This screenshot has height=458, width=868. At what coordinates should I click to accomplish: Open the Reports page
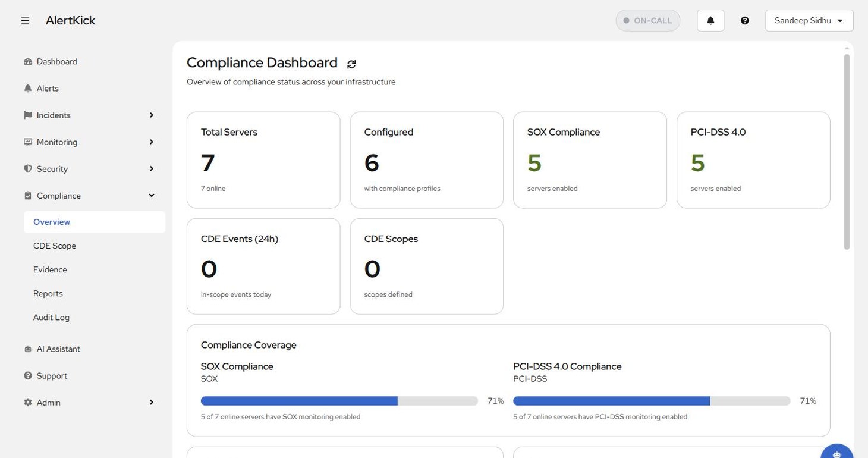tap(48, 293)
